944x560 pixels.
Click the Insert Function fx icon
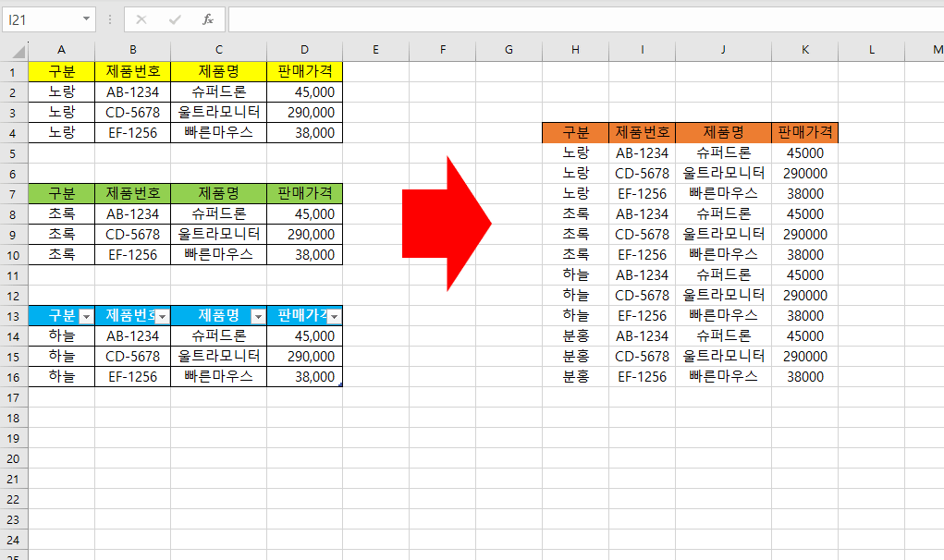[208, 19]
